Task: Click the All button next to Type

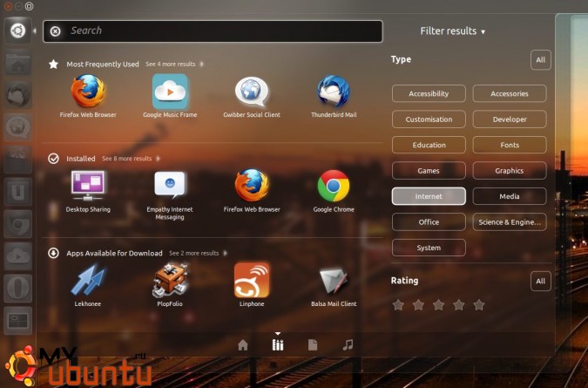Action: click(540, 60)
